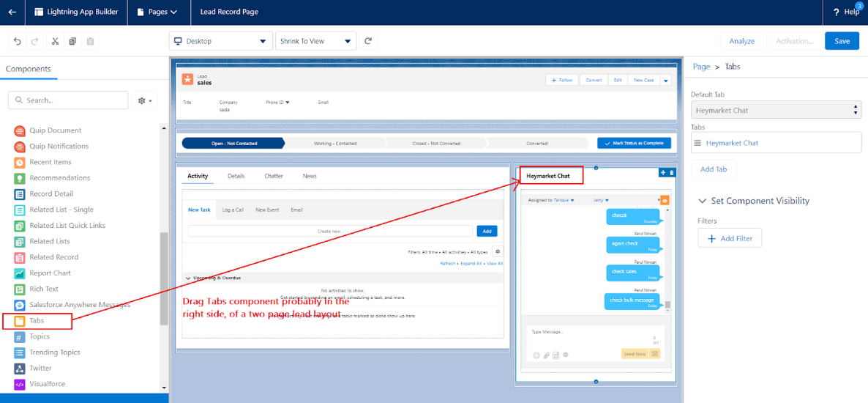
Task: Click the back arrow in the header
Action: pyautogui.click(x=12, y=12)
